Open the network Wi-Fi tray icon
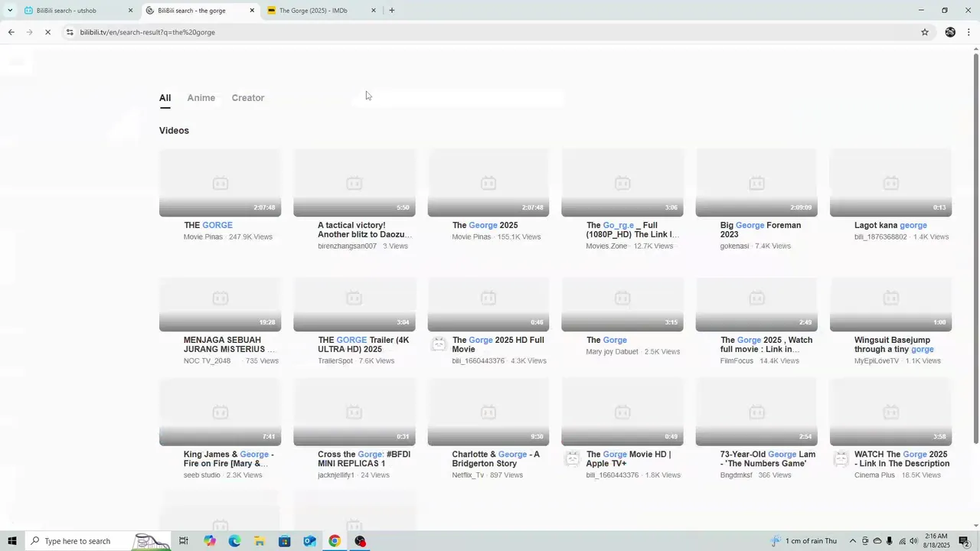The height and width of the screenshot is (551, 980). (x=902, y=541)
